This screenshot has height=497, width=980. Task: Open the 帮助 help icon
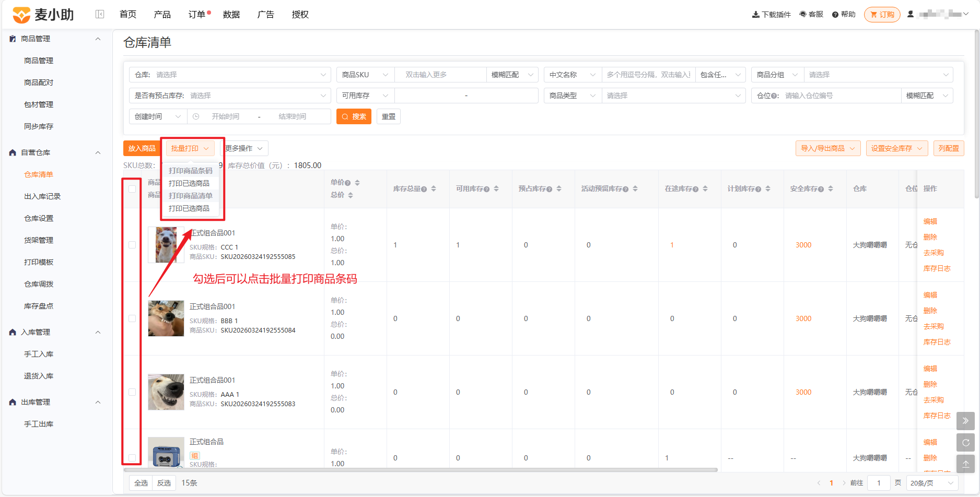coord(835,15)
